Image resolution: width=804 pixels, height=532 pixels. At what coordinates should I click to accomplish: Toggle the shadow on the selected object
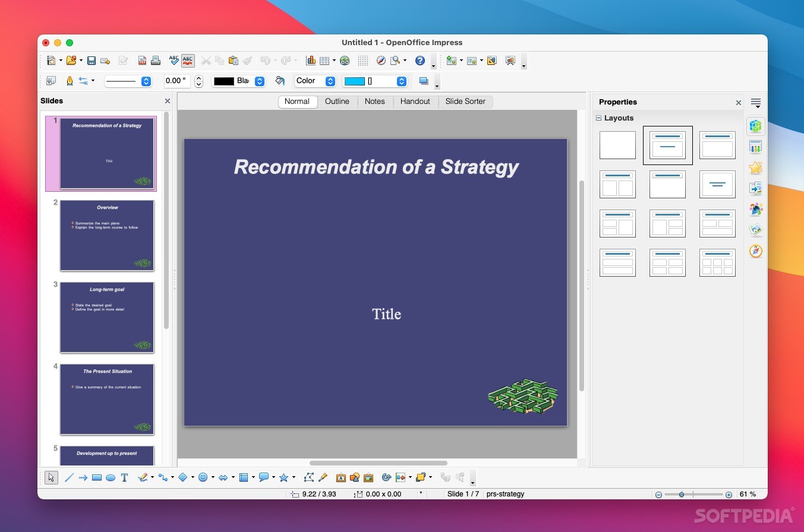424,81
